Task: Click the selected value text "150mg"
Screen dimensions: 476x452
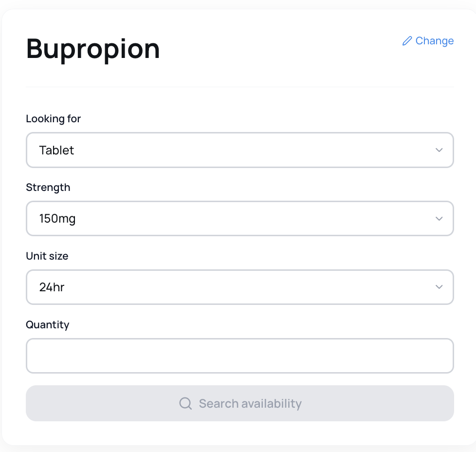Action: [x=57, y=219]
